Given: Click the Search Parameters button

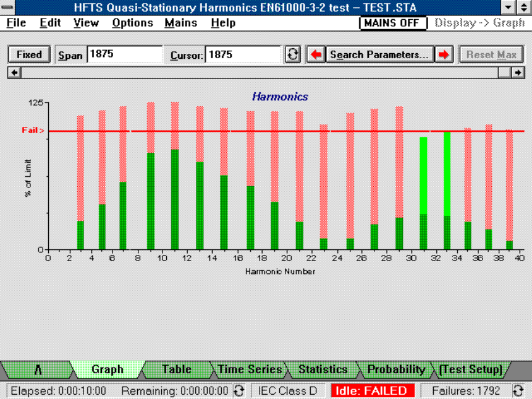Looking at the screenshot, I should [x=379, y=54].
